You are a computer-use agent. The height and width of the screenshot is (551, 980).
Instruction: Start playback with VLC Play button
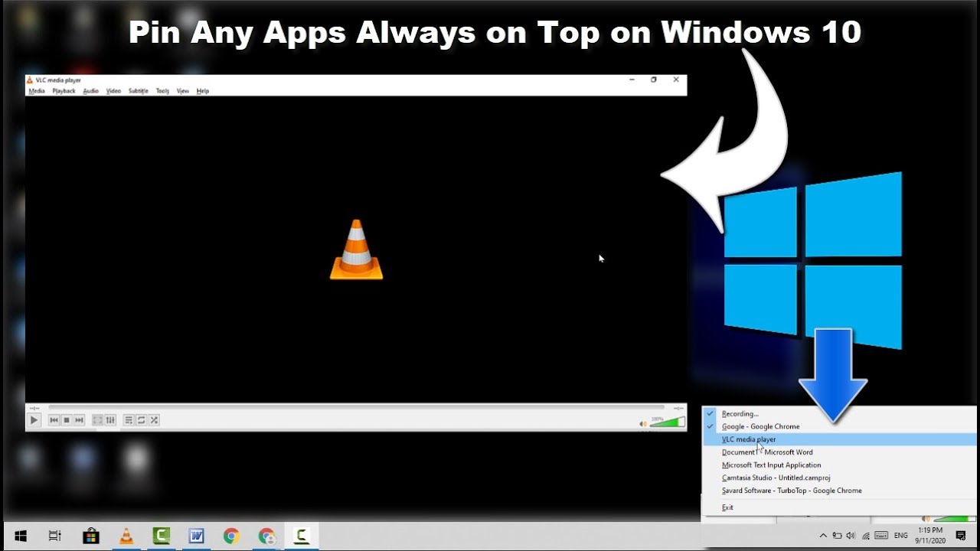34,420
